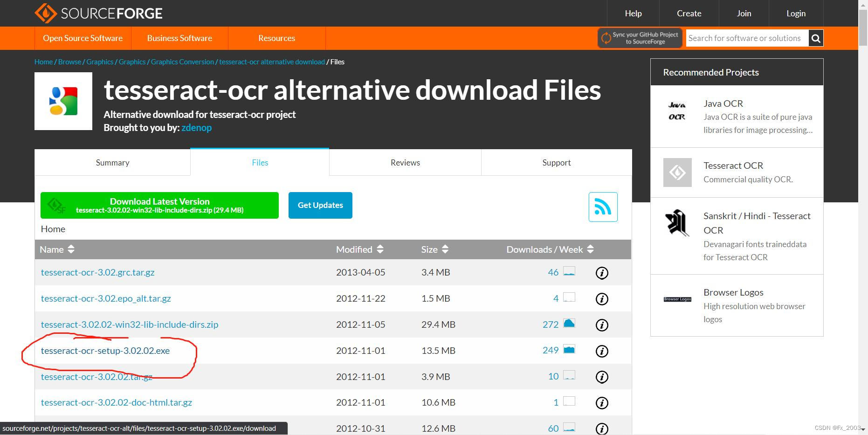
Task: Click the Home breadcrumb link
Action: pyautogui.click(x=43, y=62)
